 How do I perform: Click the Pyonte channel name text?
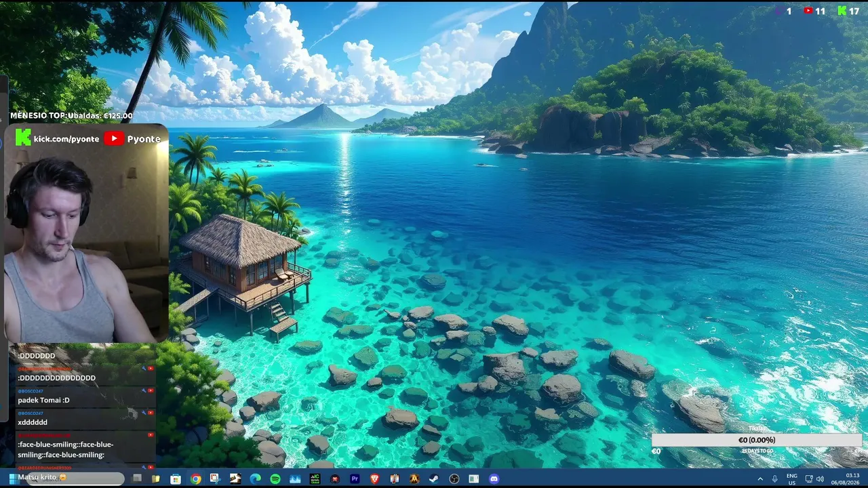pos(144,138)
